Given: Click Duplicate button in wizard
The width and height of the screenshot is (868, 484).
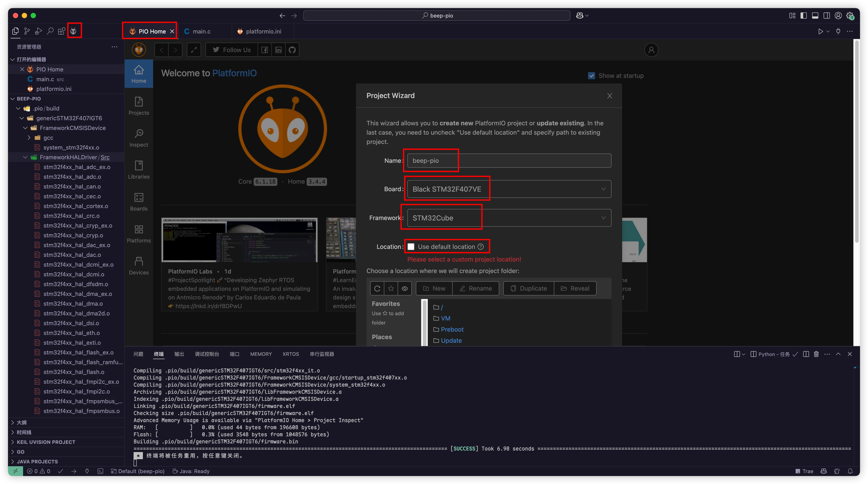Looking at the screenshot, I should pyautogui.click(x=528, y=288).
